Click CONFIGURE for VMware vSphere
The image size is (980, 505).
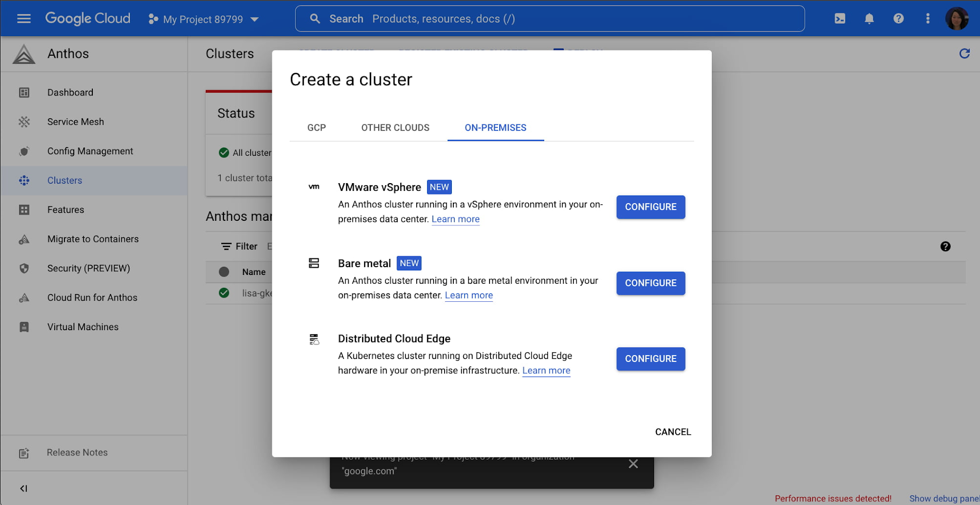[x=650, y=207]
